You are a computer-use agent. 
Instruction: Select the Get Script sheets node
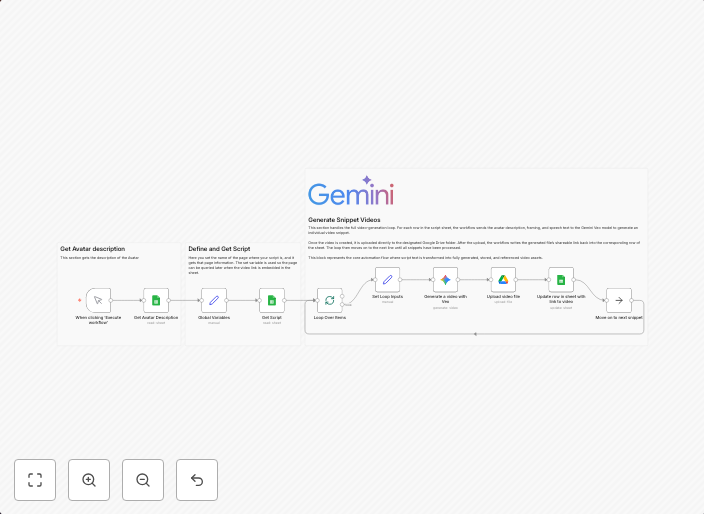[272, 300]
